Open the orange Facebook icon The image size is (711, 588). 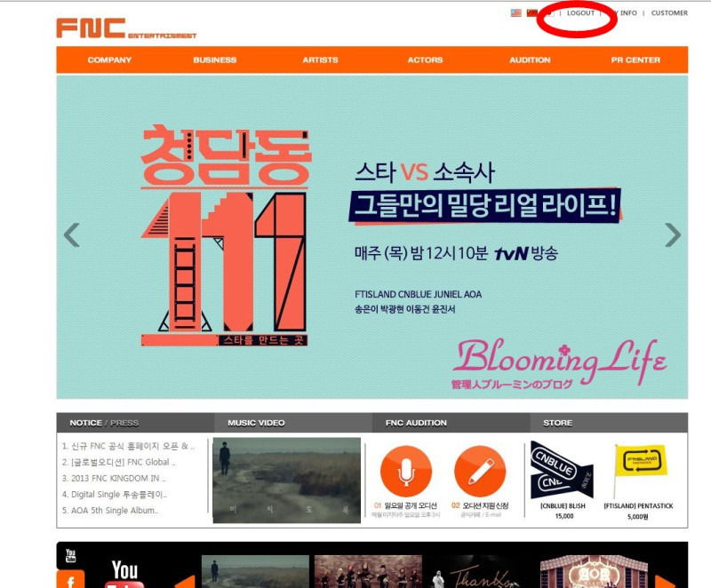(70, 579)
